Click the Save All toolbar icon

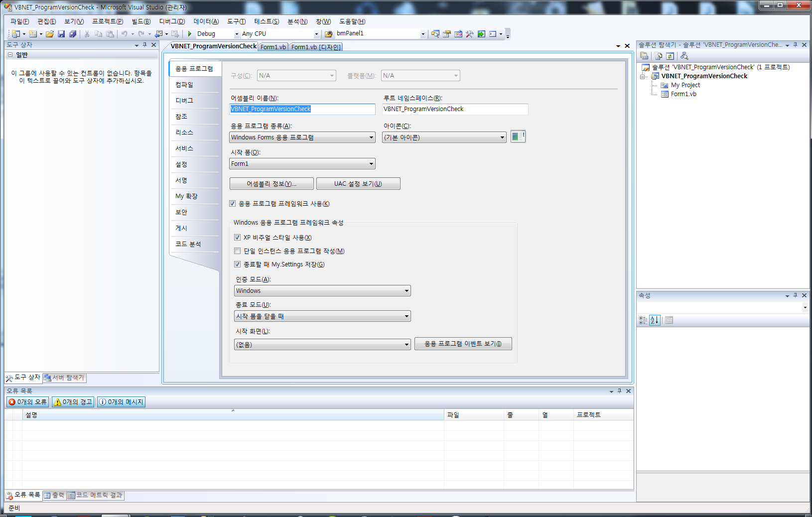tap(73, 34)
